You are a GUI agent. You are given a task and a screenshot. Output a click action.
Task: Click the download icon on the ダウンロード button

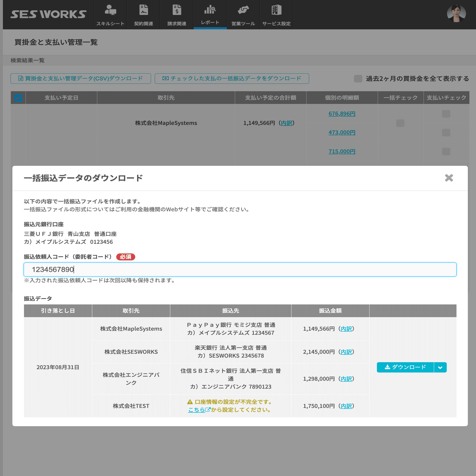coord(387,367)
